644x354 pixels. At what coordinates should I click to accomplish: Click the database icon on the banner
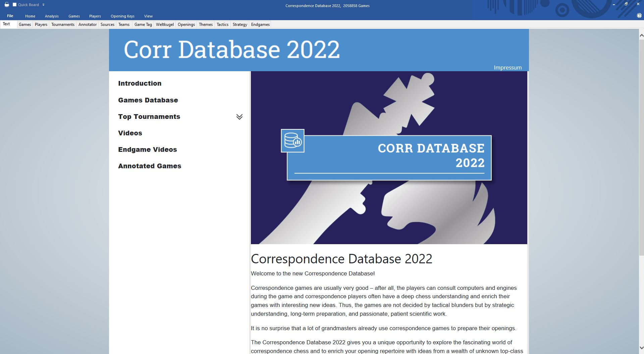(x=292, y=141)
